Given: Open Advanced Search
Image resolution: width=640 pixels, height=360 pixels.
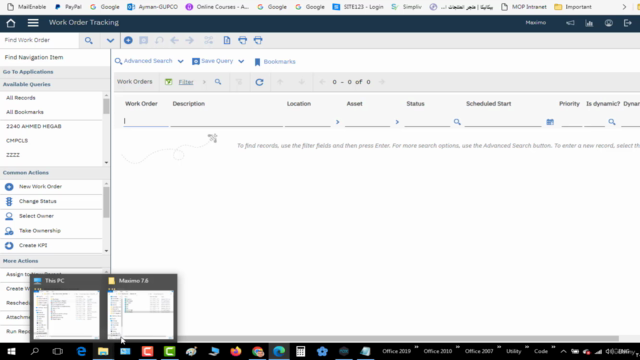Looking at the screenshot, I should pos(144,61).
